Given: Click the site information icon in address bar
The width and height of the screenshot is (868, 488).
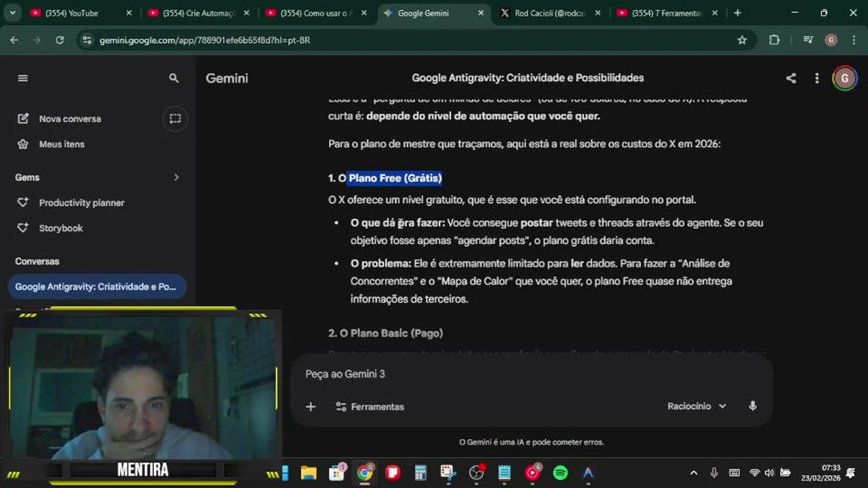Looking at the screenshot, I should coord(86,40).
